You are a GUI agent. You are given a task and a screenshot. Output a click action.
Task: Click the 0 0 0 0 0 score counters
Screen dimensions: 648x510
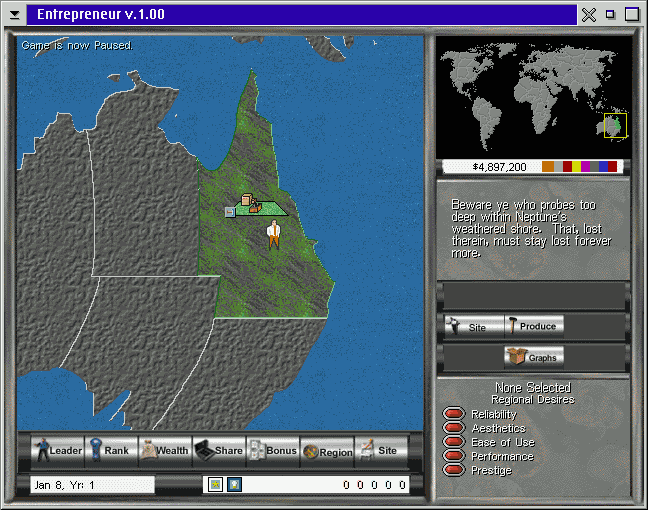[374, 485]
